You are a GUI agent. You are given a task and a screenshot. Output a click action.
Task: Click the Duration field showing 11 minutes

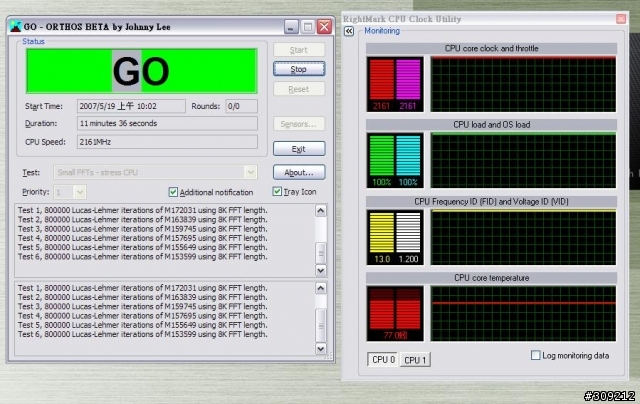pyautogui.click(x=167, y=123)
